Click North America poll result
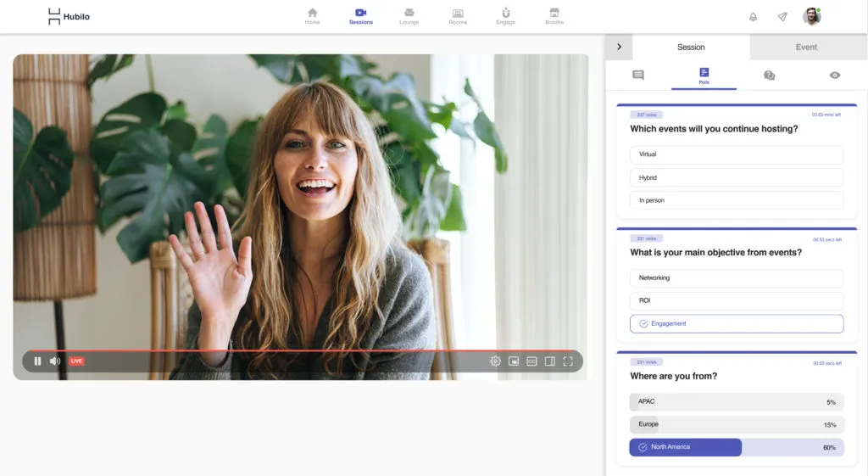The height and width of the screenshot is (476, 868). click(x=737, y=447)
